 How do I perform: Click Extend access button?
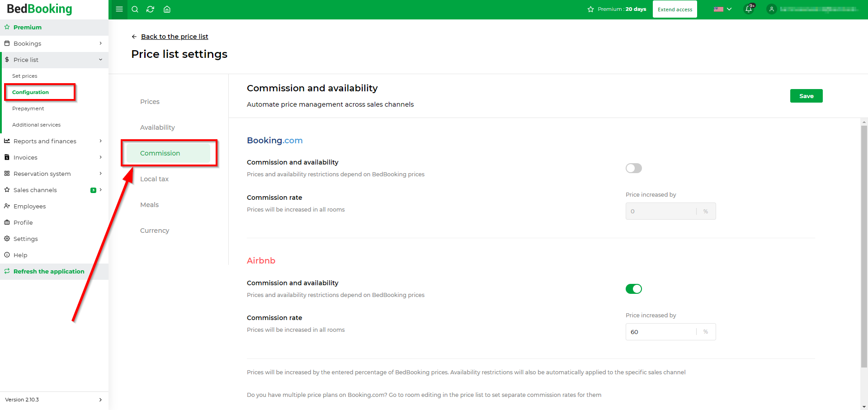[675, 9]
